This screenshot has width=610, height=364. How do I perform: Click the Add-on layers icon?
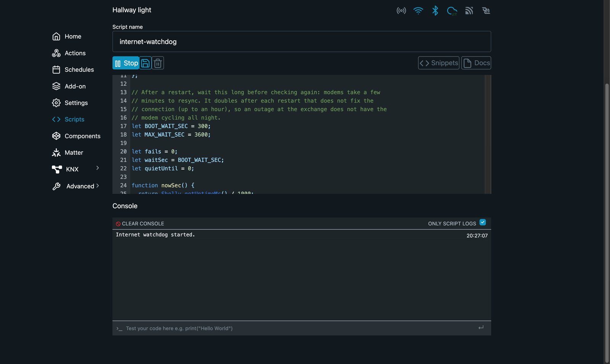click(56, 86)
